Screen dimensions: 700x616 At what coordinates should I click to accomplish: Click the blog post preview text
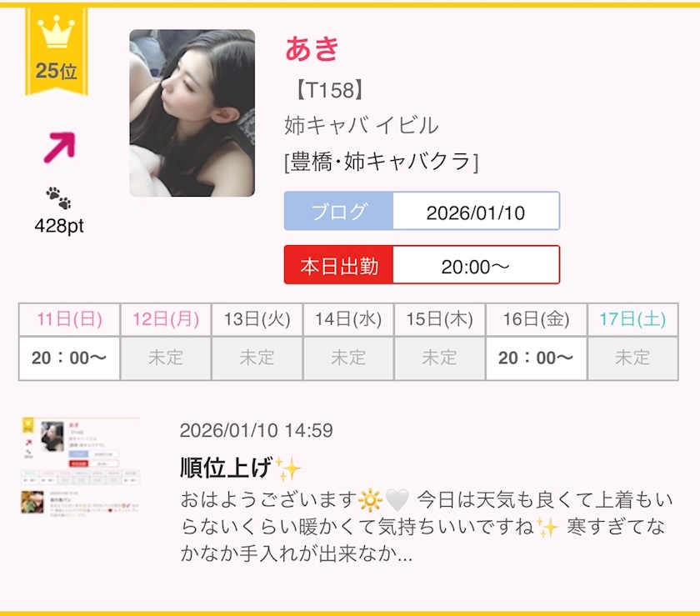tap(427, 526)
